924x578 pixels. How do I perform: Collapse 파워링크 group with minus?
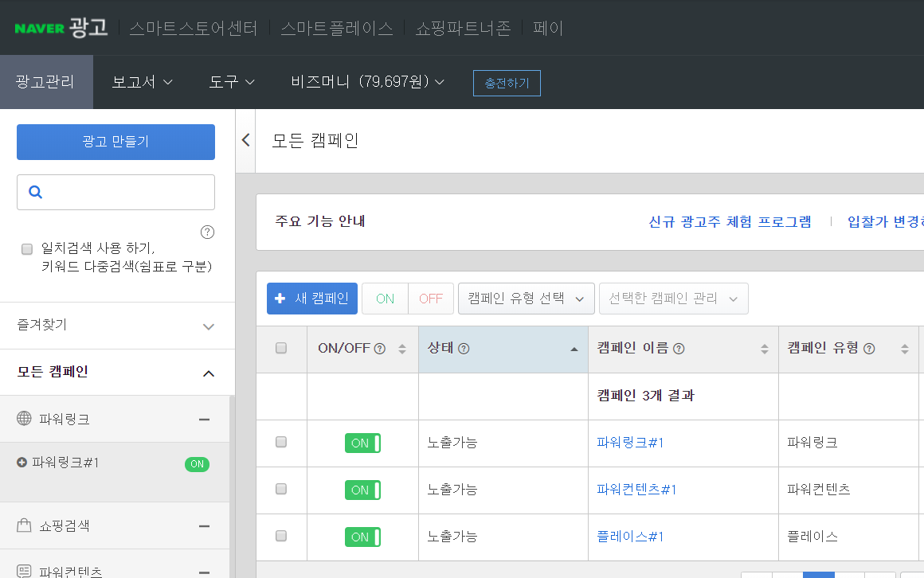pos(205,420)
